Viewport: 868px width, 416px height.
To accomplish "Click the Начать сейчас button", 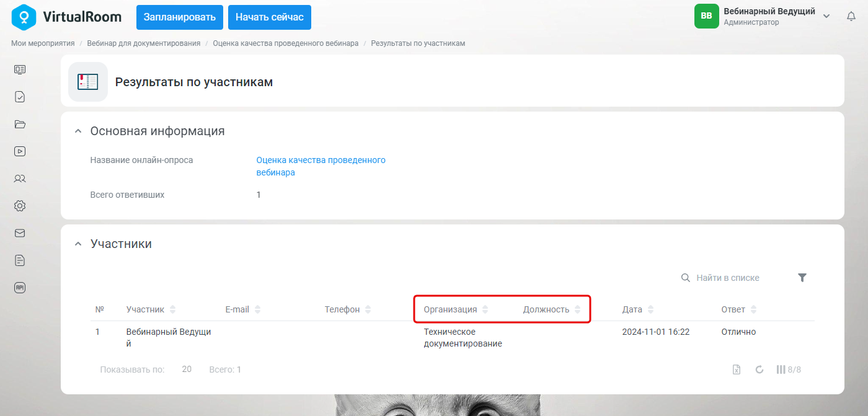I will tap(270, 17).
